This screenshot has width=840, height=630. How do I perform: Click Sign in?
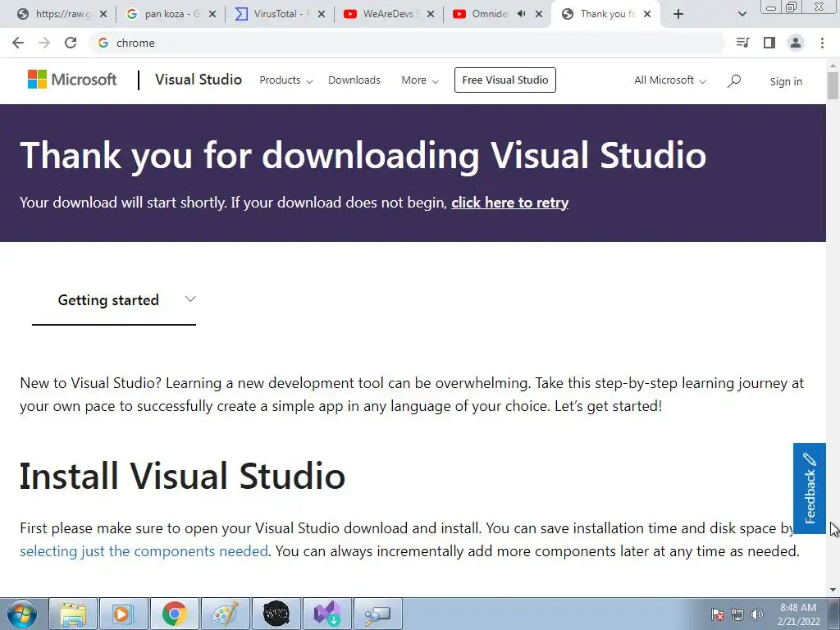tap(786, 81)
